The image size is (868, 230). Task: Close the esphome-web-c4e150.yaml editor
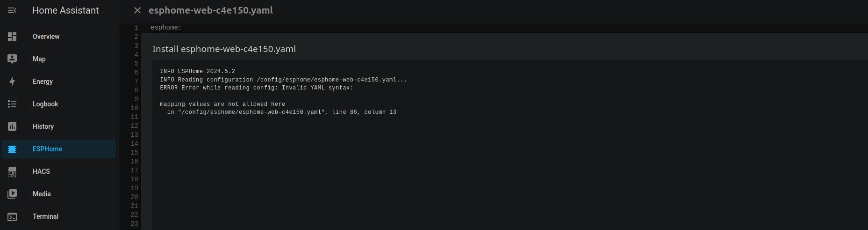point(137,10)
